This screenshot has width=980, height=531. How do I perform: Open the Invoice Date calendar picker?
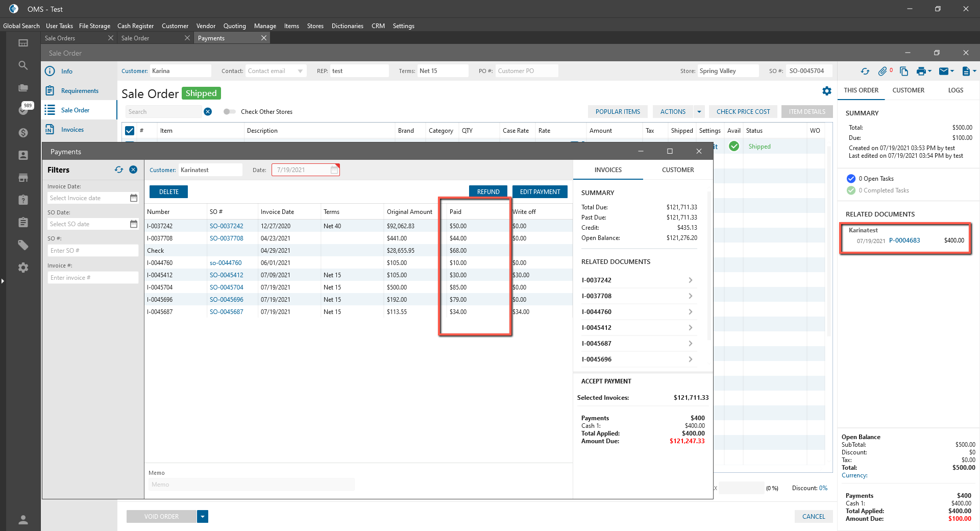(134, 198)
